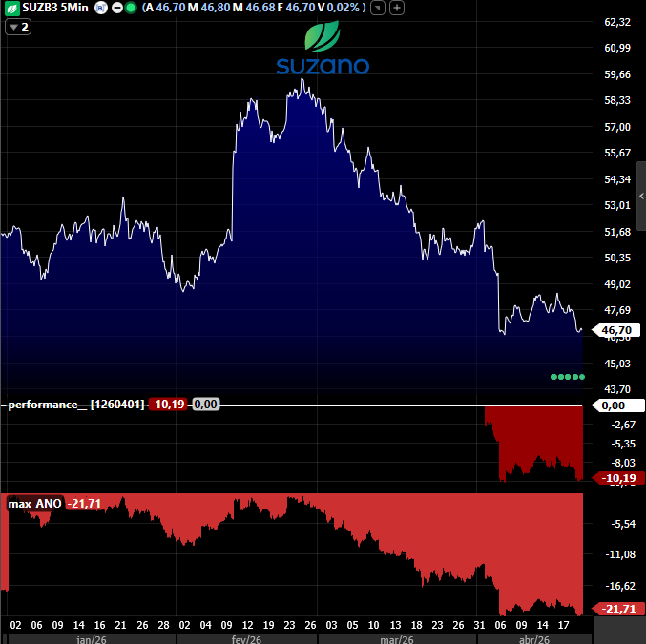This screenshot has width=646, height=644.
Task: Select the fev/26 month bar on timeline
Action: (x=246, y=639)
